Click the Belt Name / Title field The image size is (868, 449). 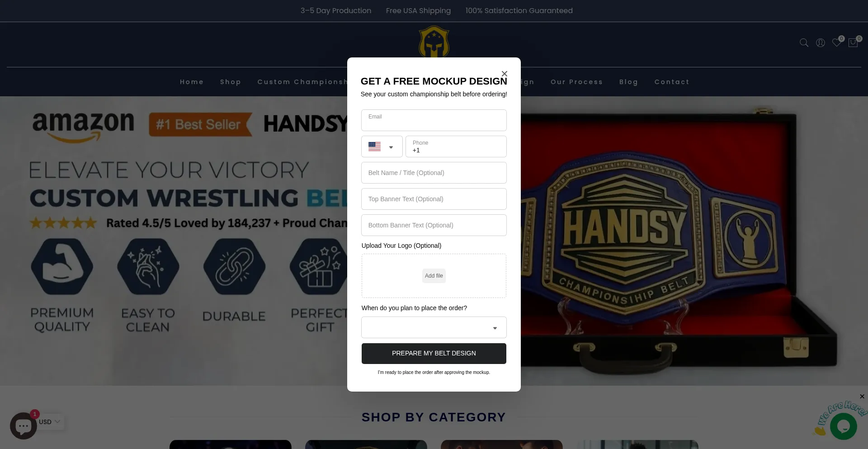click(x=434, y=173)
